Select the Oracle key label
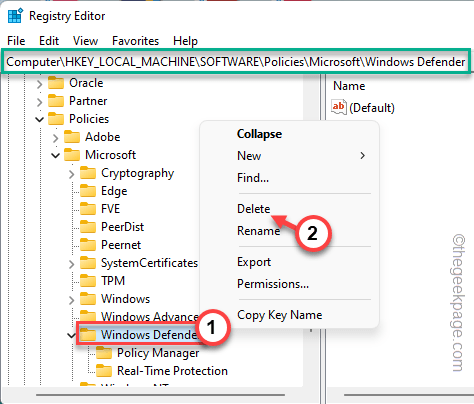The width and height of the screenshot is (474, 404). 86,83
